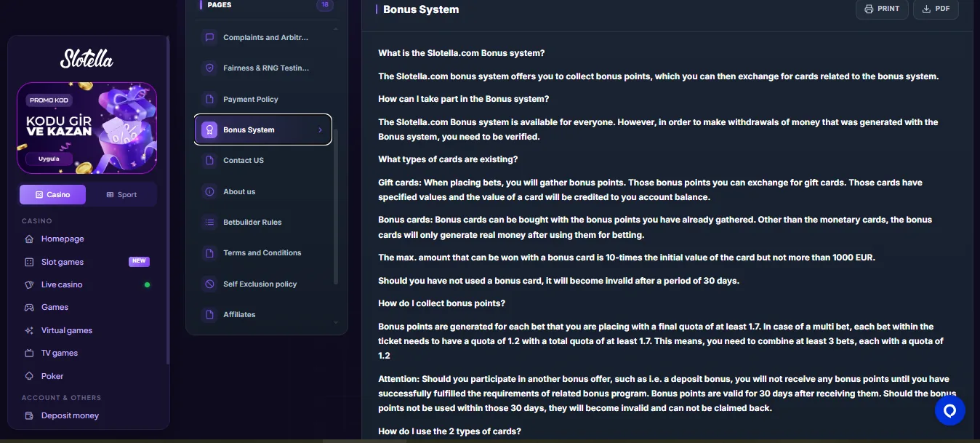Open the Payment Policy page
Image resolution: width=980 pixels, height=443 pixels.
point(262,99)
